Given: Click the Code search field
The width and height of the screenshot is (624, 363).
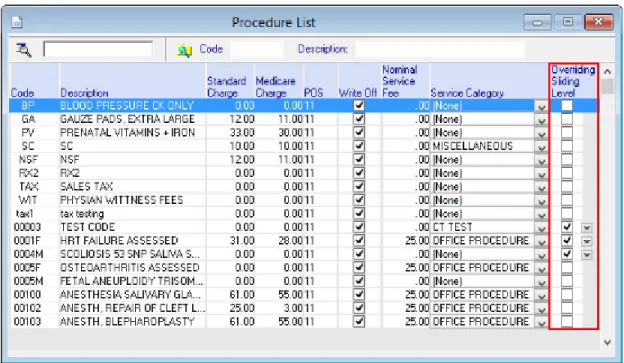Looking at the screenshot, I should pos(257,49).
